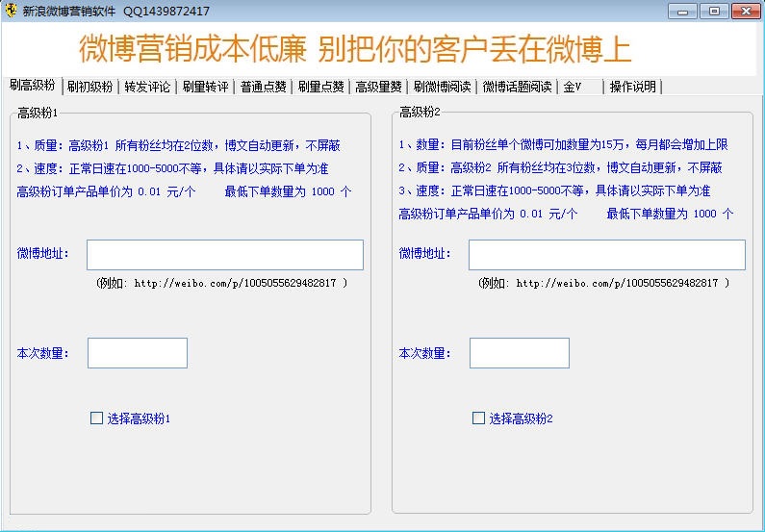This screenshot has width=765, height=532.
Task: Click the 本次数量 field in 高级粉1
Action: 138,353
